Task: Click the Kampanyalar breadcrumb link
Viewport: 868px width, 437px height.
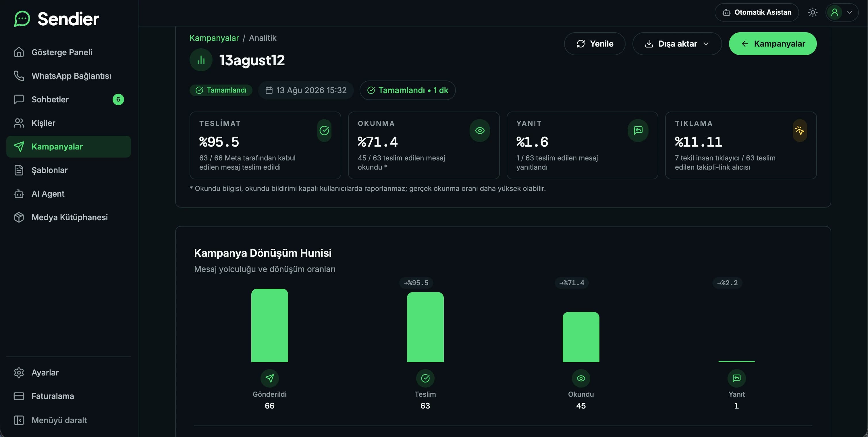Action: click(x=214, y=38)
